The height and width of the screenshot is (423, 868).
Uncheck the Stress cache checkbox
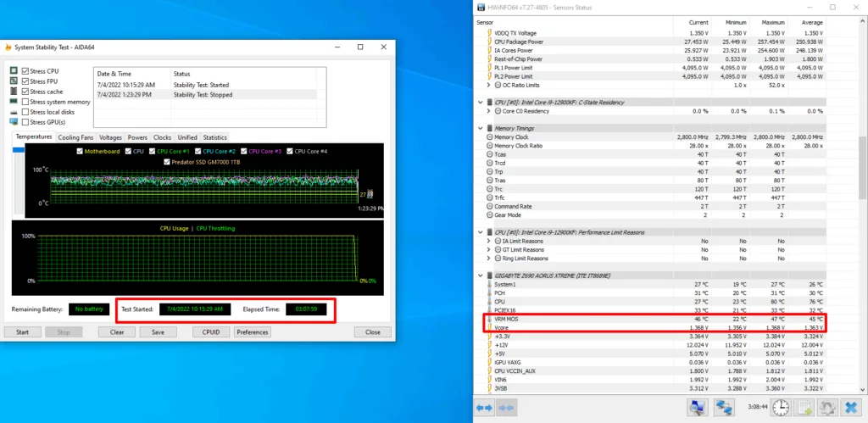click(25, 92)
